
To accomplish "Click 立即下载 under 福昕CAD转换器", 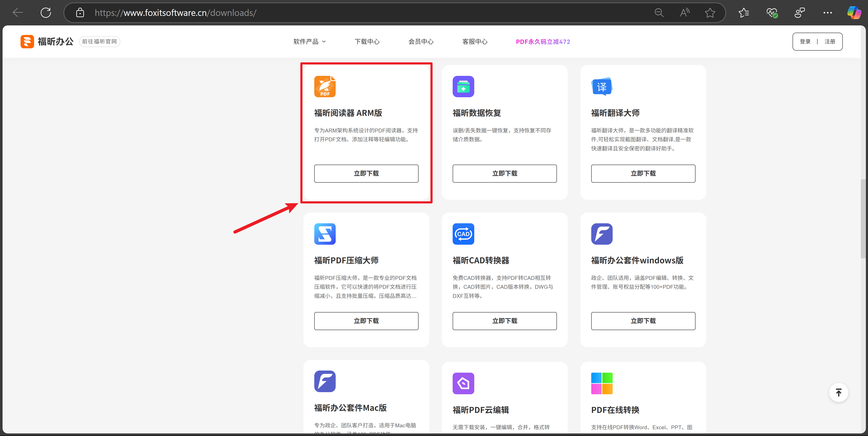I will pyautogui.click(x=504, y=321).
